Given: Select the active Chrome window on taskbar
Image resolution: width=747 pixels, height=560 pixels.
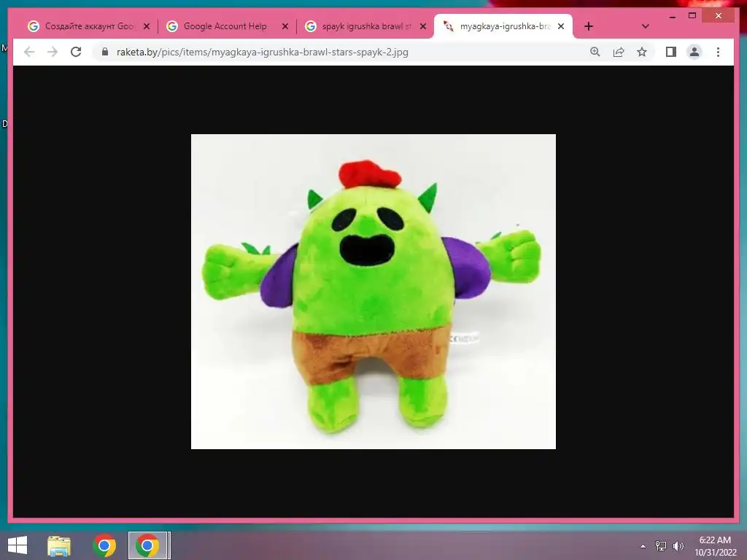Looking at the screenshot, I should click(x=148, y=545).
